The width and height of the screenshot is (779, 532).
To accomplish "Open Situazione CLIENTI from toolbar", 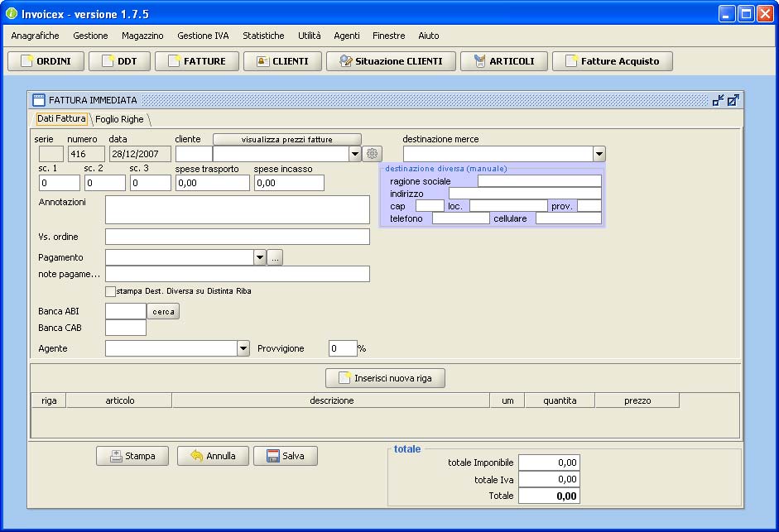I will tap(391, 61).
